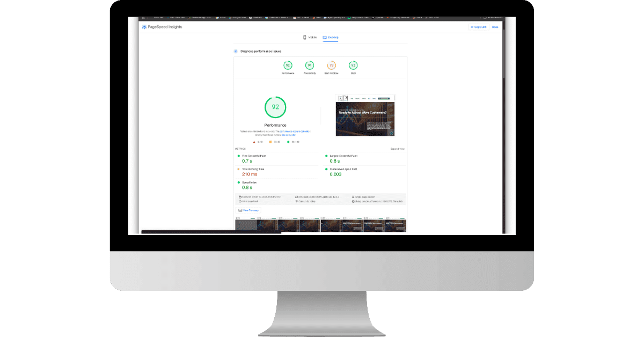Click the Copy Link button
Image resolution: width=644 pixels, height=337 pixels.
(478, 26)
